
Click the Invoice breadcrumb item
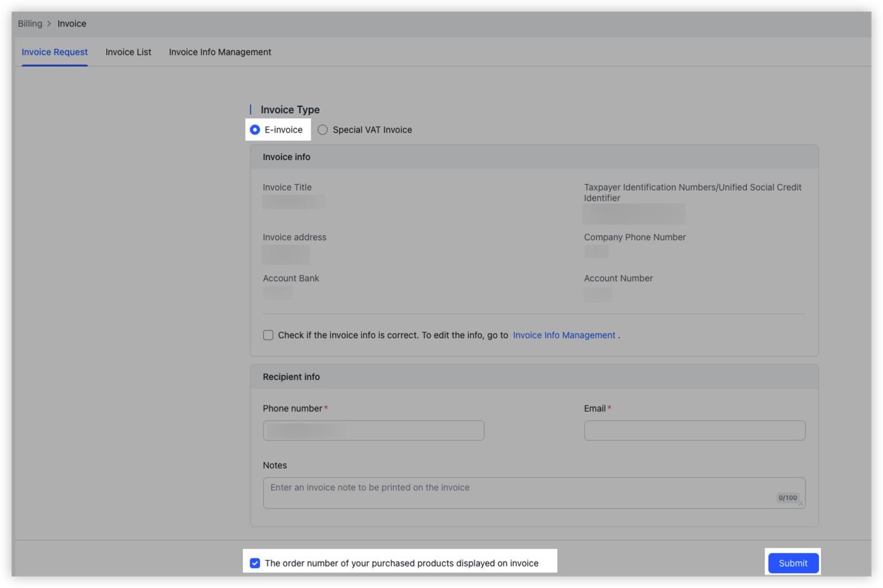[71, 23]
